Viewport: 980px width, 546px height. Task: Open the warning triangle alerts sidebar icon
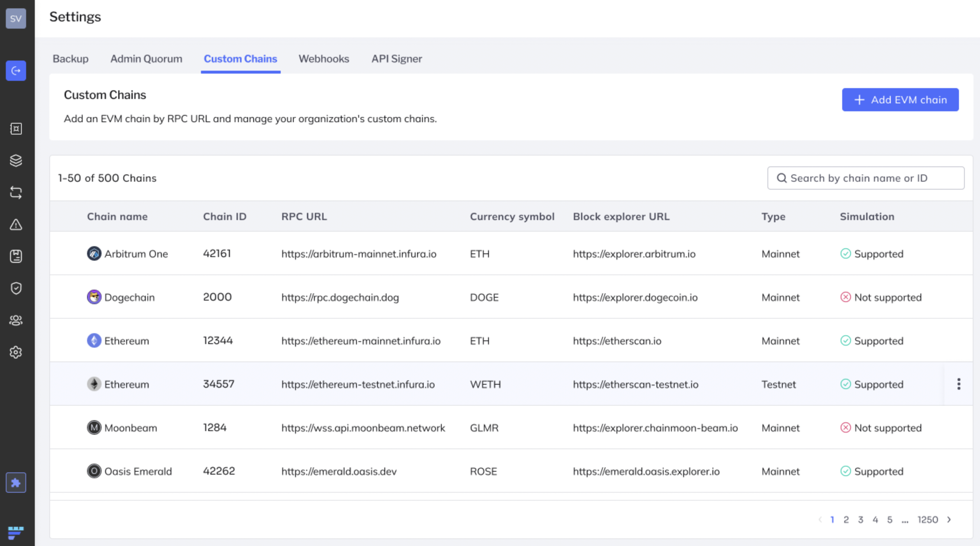pos(16,225)
